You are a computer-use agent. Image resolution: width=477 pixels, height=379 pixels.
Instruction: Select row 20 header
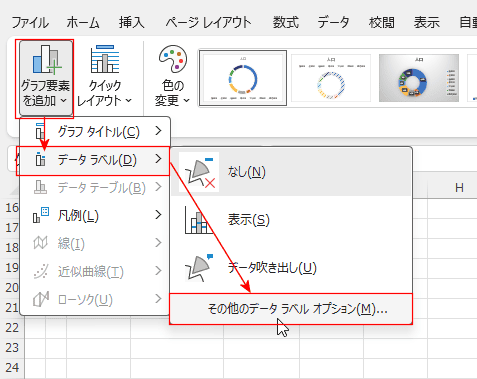point(12,288)
